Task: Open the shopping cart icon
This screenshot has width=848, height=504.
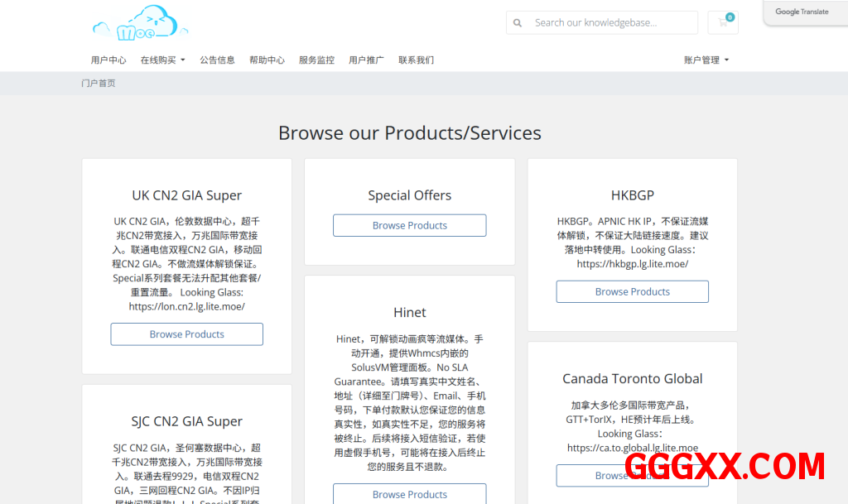Action: coord(723,22)
